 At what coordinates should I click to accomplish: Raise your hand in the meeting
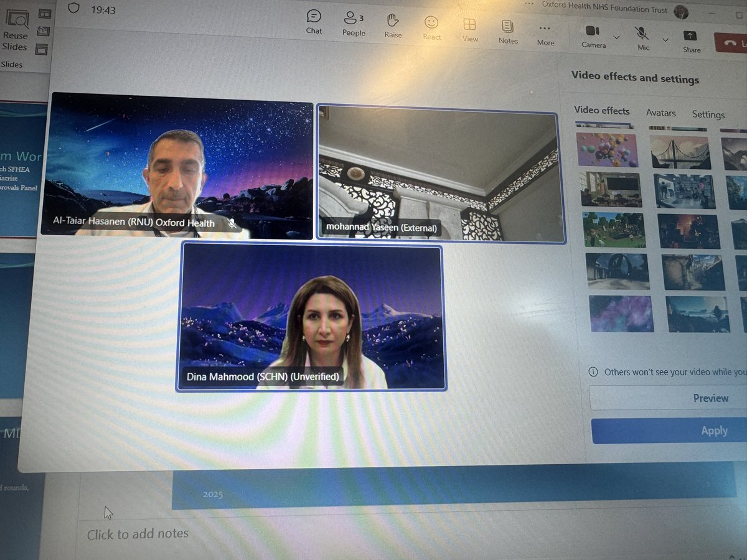coord(393,26)
